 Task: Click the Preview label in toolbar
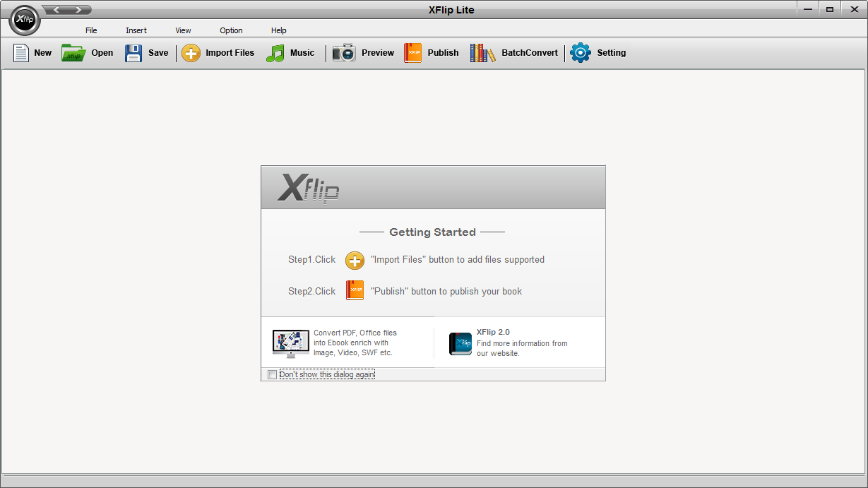378,53
